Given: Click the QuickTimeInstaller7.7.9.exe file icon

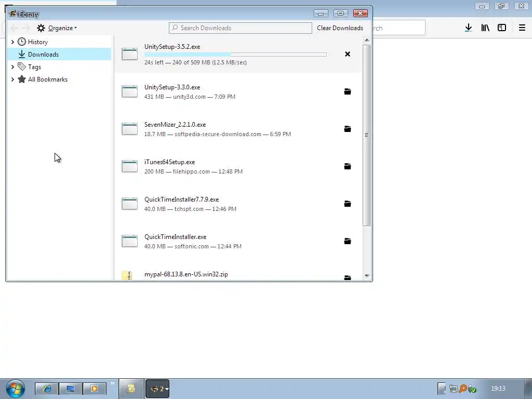Looking at the screenshot, I should pos(129,204).
